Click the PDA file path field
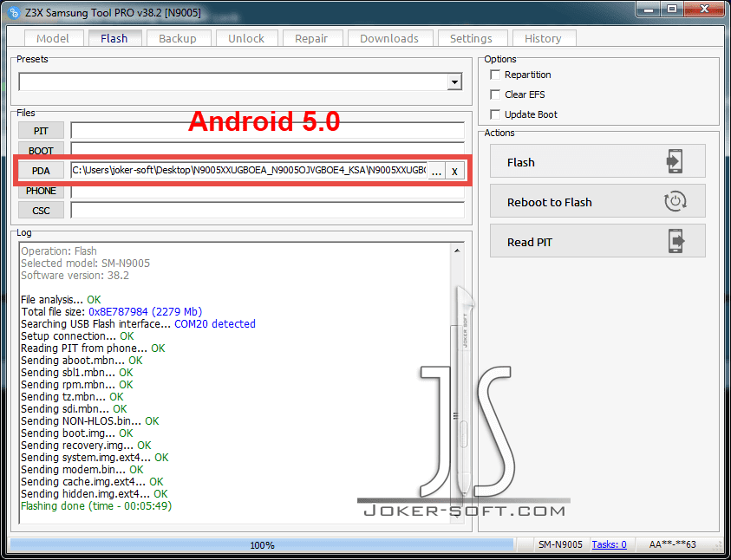This screenshot has height=560, width=731. click(249, 171)
